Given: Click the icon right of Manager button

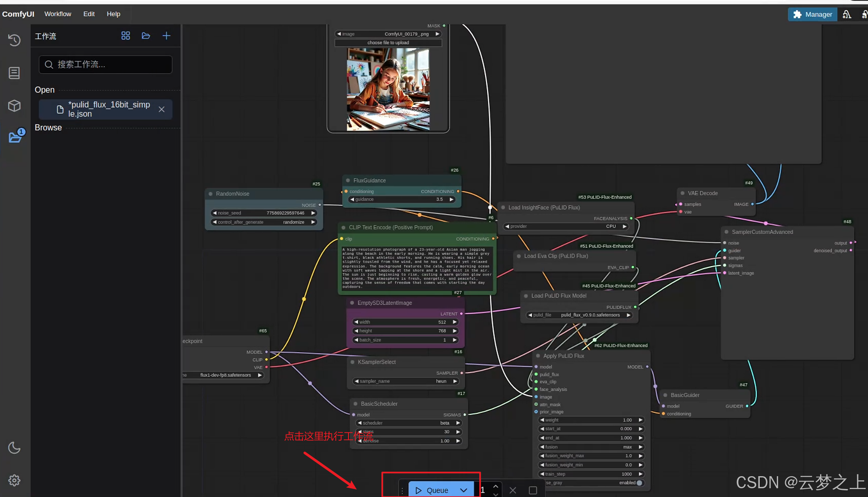Looking at the screenshot, I should click(x=847, y=14).
